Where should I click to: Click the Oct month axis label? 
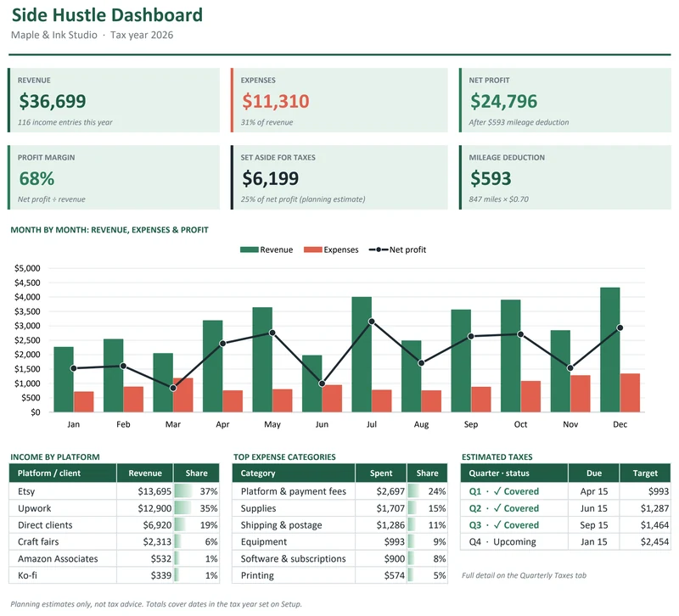(520, 424)
